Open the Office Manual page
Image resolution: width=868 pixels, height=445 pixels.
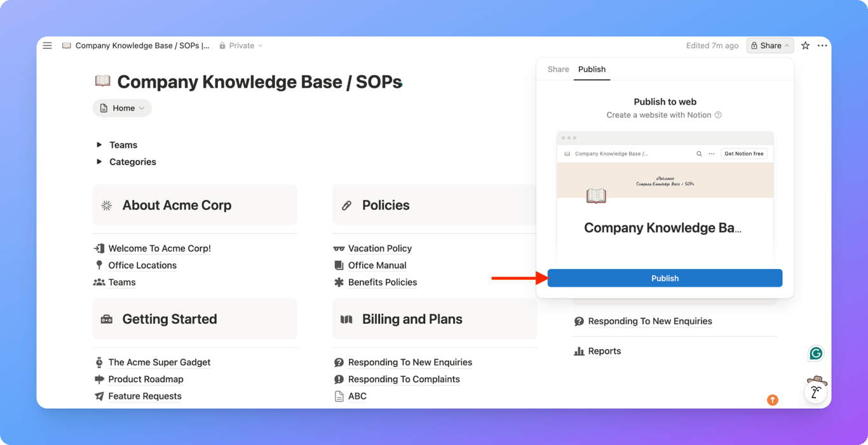[x=377, y=265]
